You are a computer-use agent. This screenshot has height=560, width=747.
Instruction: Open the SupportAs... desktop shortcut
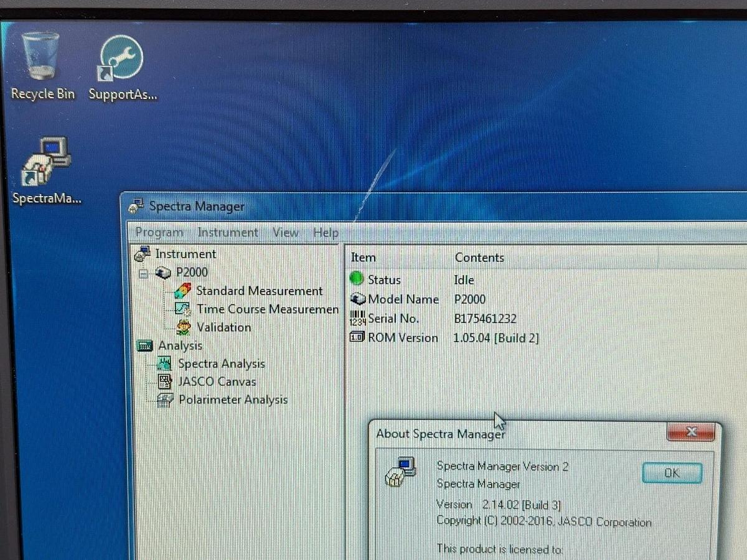pyautogui.click(x=122, y=58)
